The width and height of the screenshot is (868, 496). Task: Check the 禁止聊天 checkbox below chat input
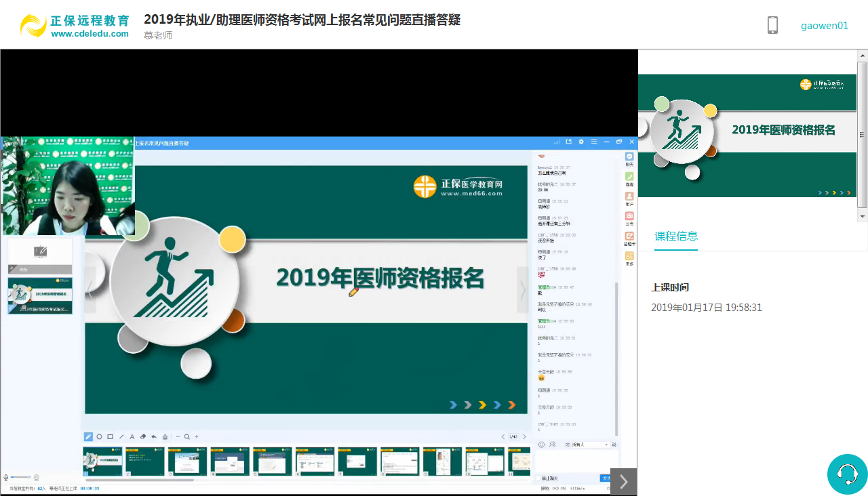pos(538,478)
